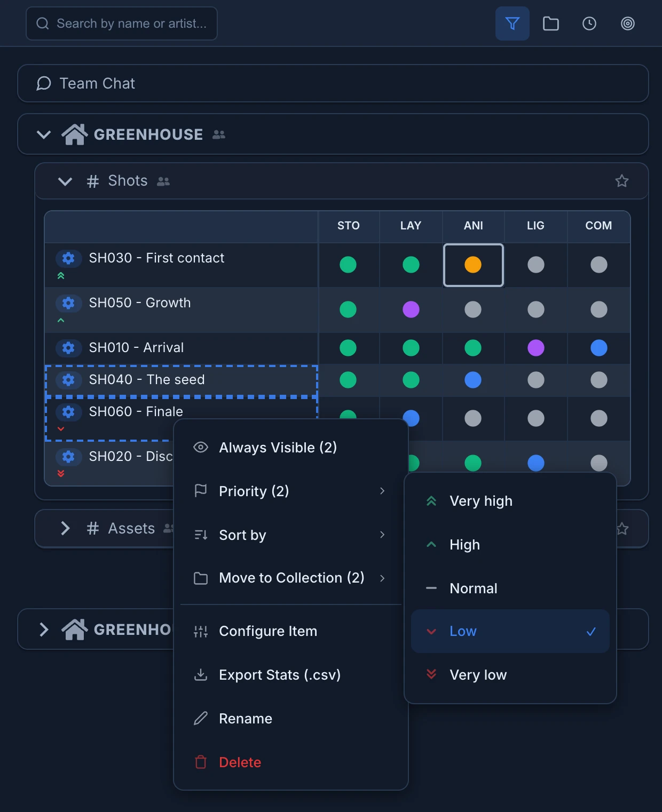
Task: Set priority to Very low
Action: click(510, 675)
